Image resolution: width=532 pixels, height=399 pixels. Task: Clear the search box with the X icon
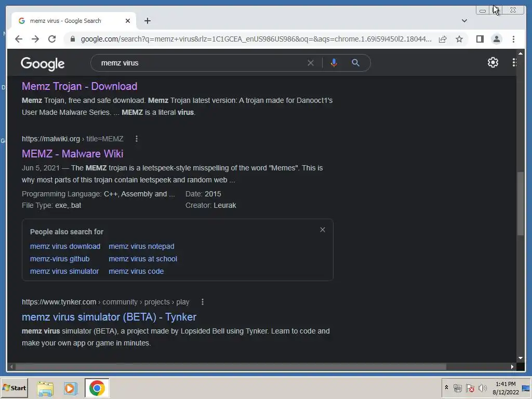click(x=311, y=63)
